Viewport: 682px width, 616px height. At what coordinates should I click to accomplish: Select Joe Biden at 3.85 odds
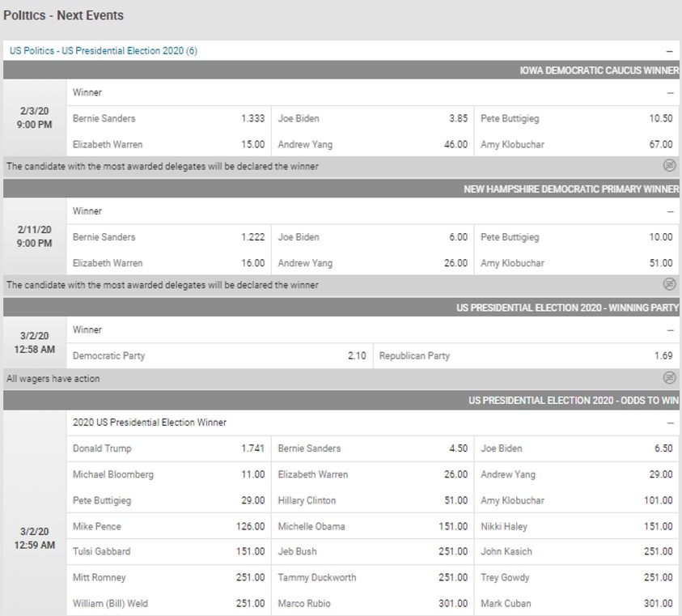tap(373, 118)
